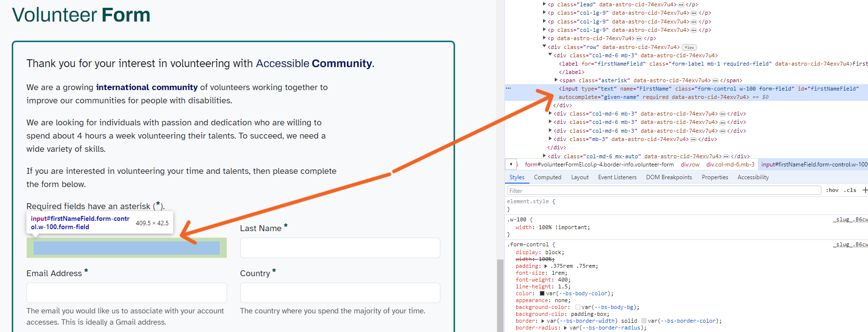
Task: Click the 'Required fields have an asterisk' text
Action: point(95,206)
